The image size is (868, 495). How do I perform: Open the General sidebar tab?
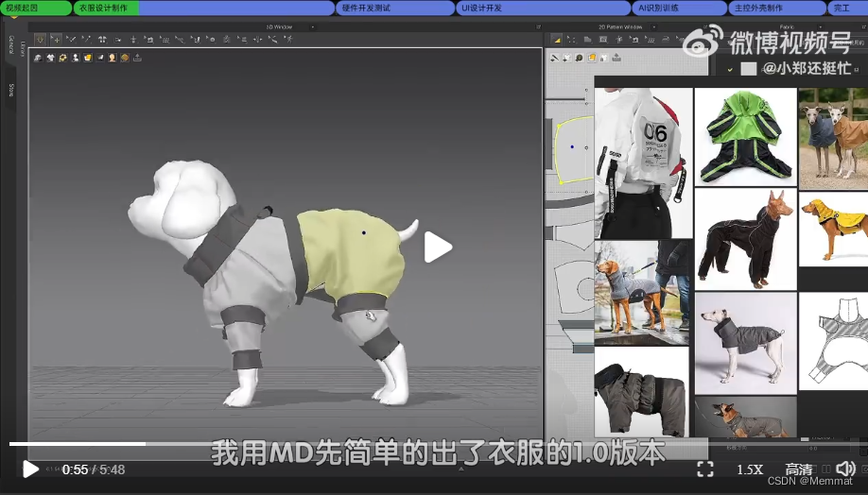[x=11, y=44]
